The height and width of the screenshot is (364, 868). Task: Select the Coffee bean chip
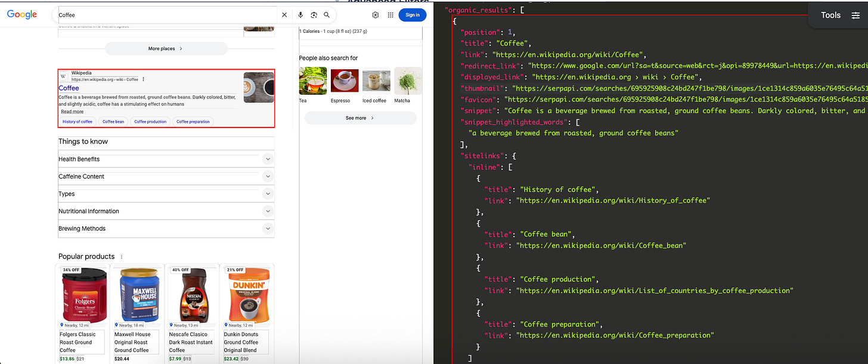click(x=113, y=122)
